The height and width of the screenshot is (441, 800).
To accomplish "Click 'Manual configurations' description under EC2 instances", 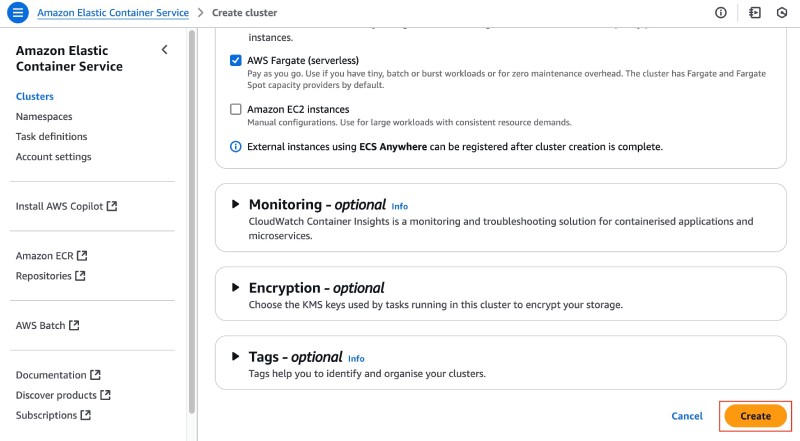I will coord(409,122).
